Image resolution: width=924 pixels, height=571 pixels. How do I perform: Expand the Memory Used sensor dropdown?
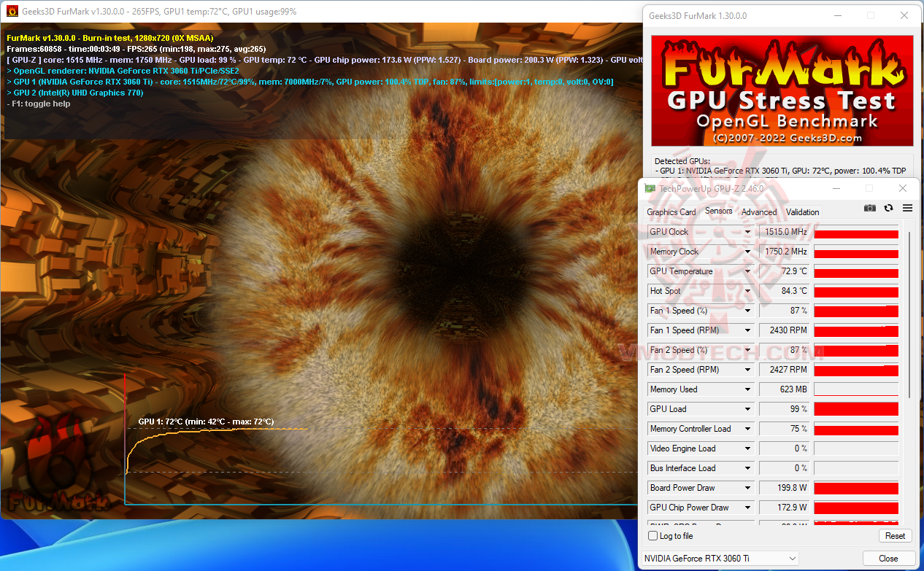[747, 389]
